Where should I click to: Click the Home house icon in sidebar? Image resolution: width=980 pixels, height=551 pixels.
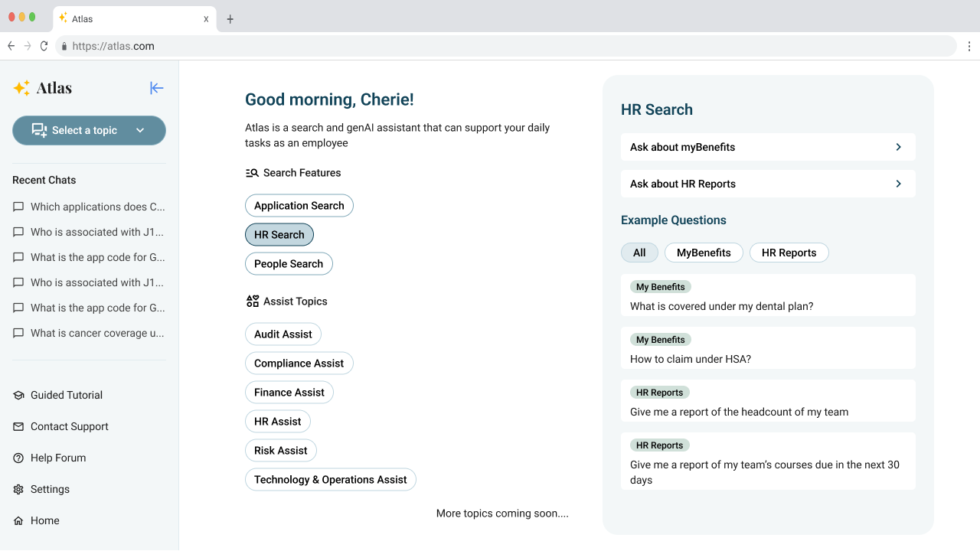pos(18,520)
